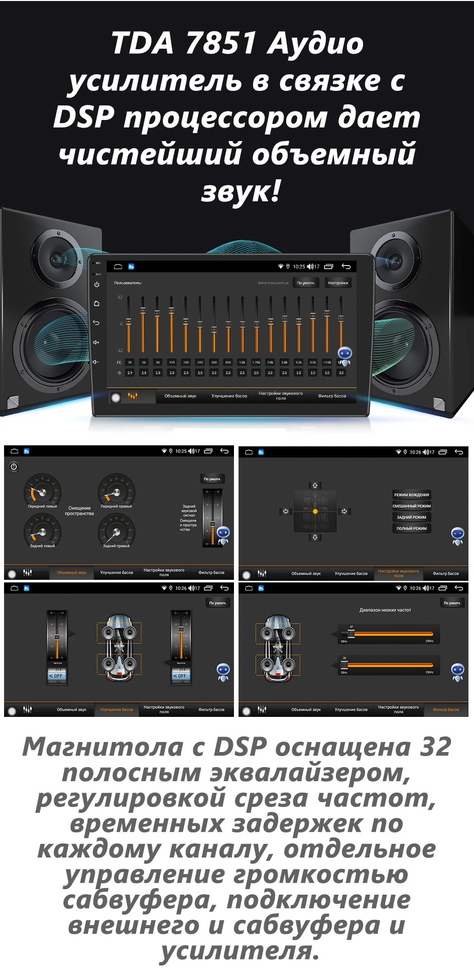Tap the down arrow on the sound field screen
474x980 pixels.
tap(315, 537)
